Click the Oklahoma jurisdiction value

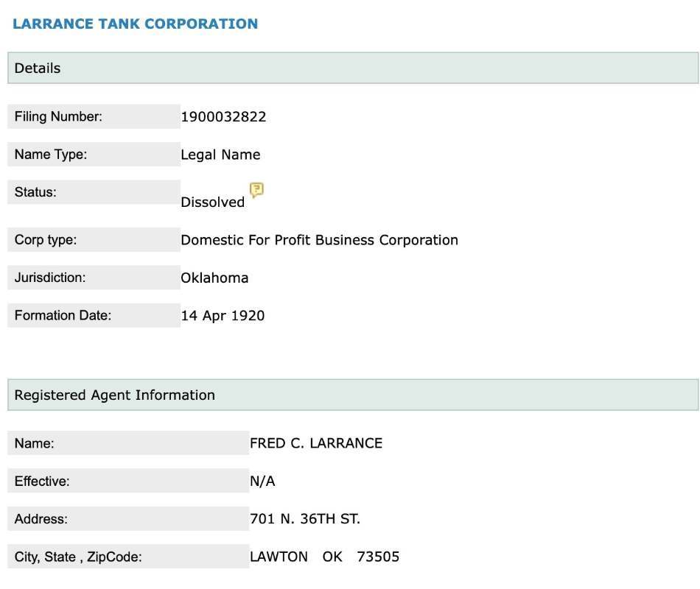click(214, 278)
